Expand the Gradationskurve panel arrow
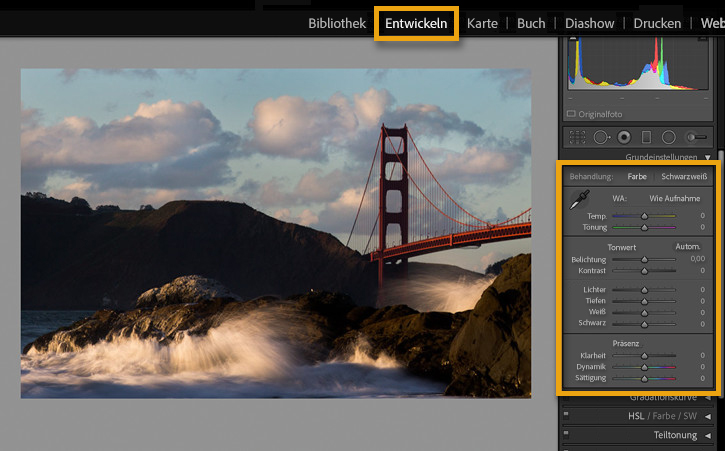 click(707, 397)
